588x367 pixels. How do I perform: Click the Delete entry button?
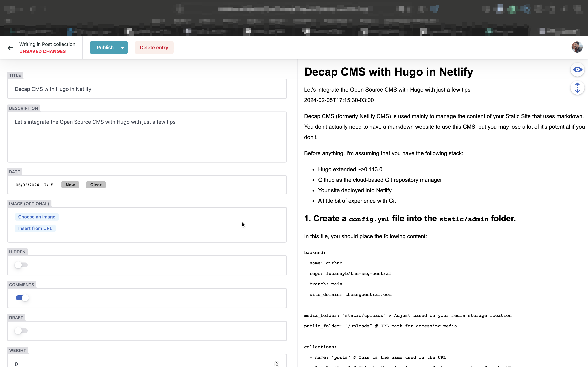tap(154, 48)
